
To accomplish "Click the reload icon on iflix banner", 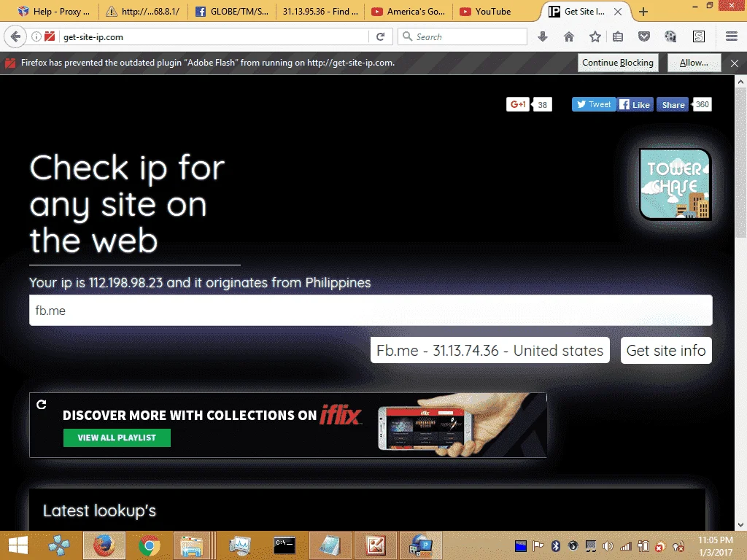I will pyautogui.click(x=42, y=404).
